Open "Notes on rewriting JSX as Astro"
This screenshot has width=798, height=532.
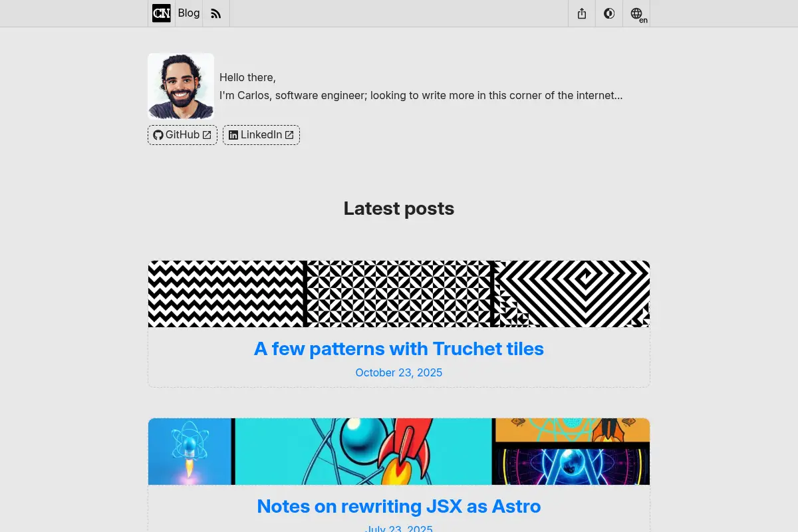[x=399, y=506]
